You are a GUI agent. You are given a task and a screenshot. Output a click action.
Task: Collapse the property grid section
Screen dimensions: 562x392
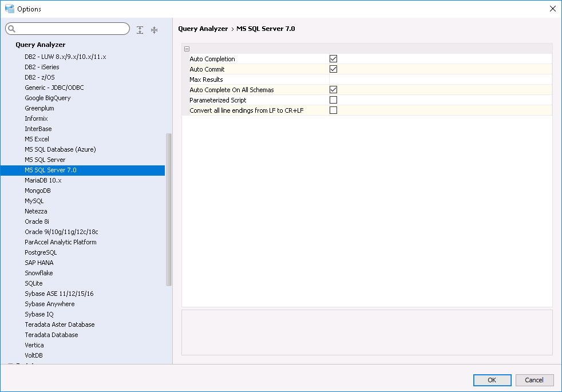(x=187, y=49)
